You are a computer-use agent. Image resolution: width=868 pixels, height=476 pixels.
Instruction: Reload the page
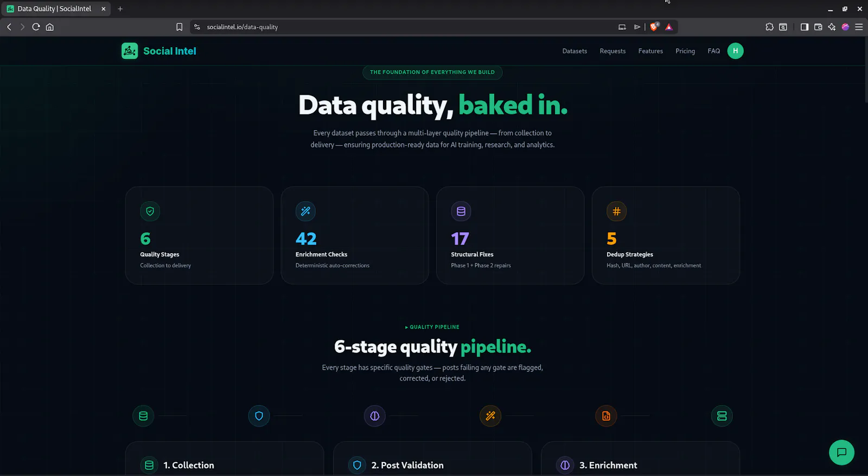click(x=36, y=27)
